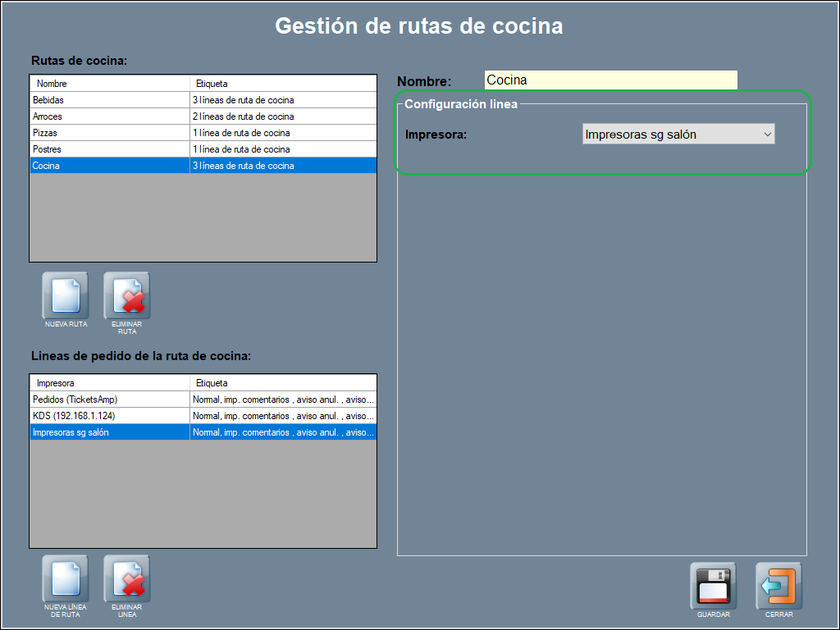This screenshot has height=630, width=840.
Task: Click the Nueva Ruta icon
Action: [66, 295]
